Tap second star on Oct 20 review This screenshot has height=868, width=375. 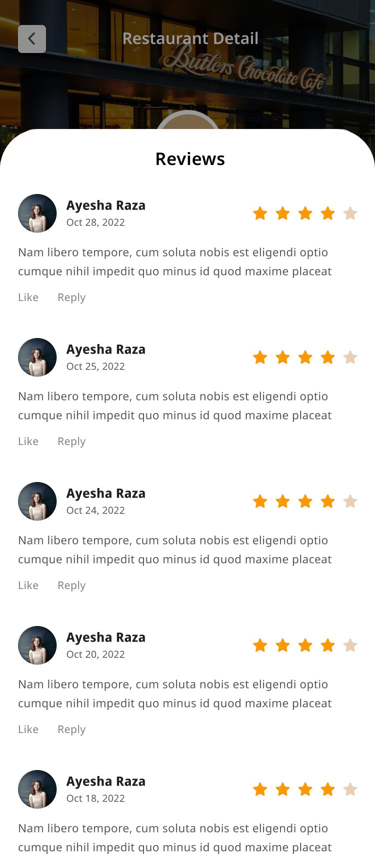tap(282, 645)
